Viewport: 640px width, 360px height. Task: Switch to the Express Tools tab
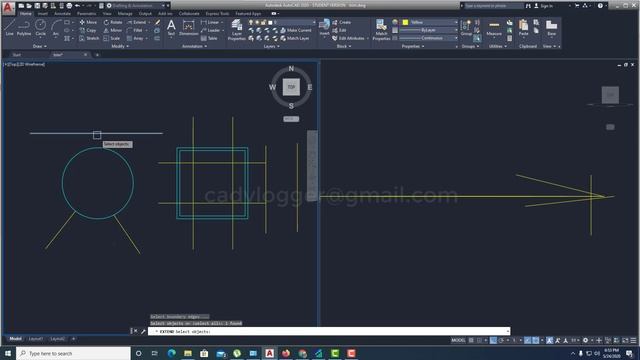coord(217,13)
